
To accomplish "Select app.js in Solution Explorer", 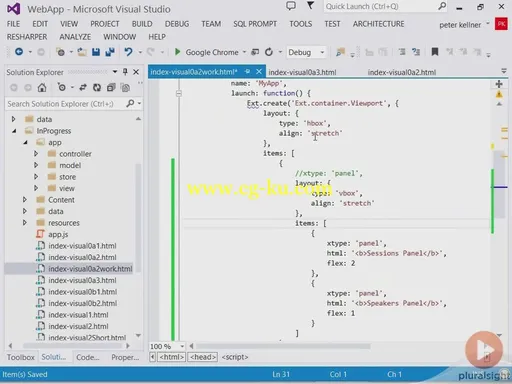I will pos(58,234).
